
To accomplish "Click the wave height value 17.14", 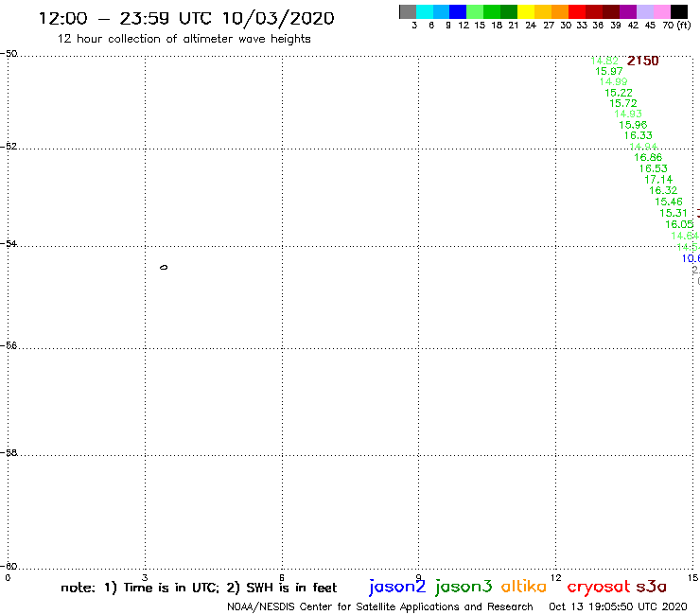I will click(x=658, y=180).
